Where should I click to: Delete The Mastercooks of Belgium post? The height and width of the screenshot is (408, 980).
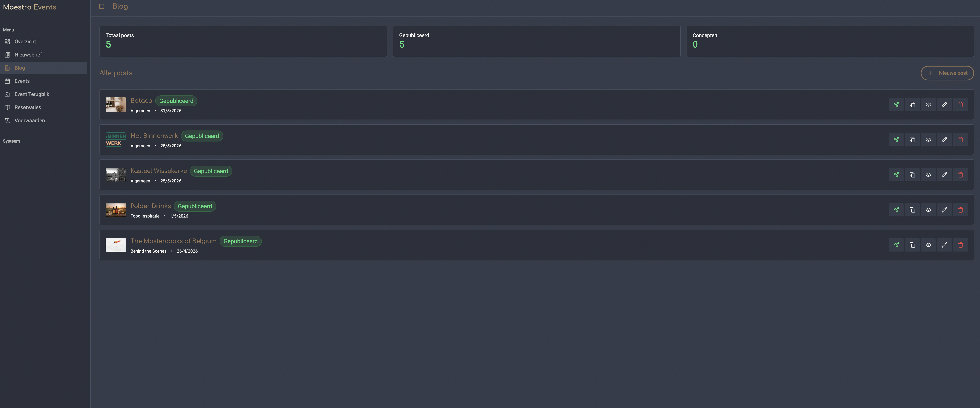[x=960, y=245]
